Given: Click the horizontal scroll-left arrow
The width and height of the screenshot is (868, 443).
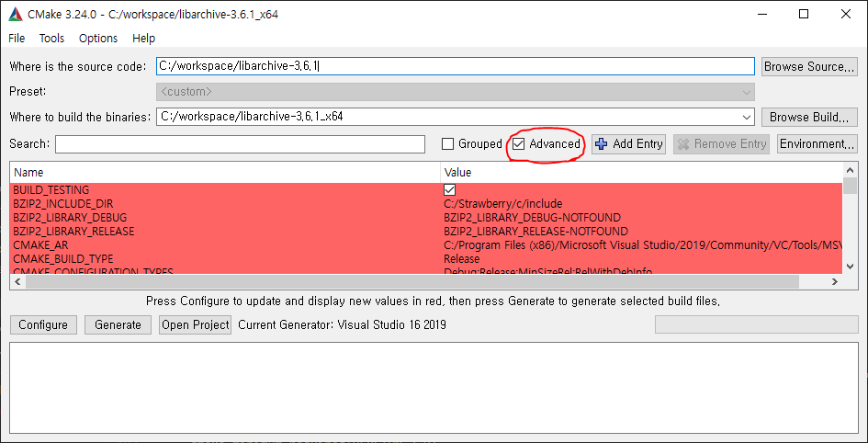Looking at the screenshot, I should point(17,282).
